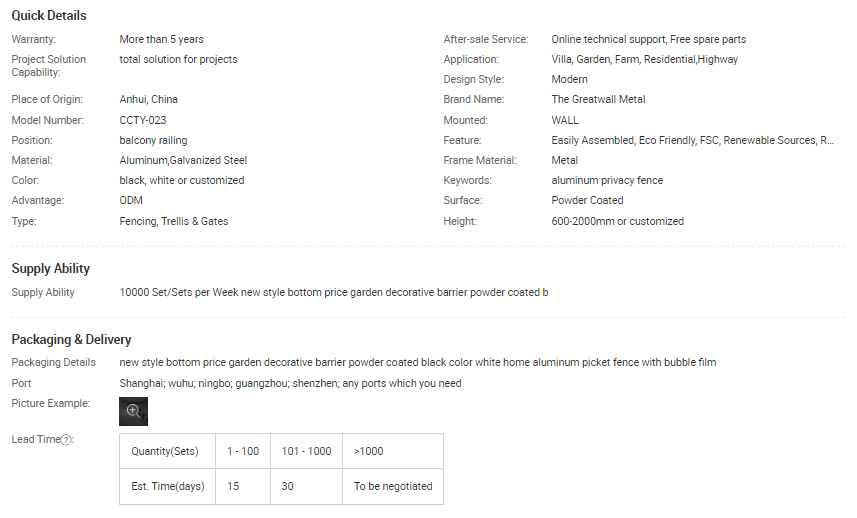Click the Powder Coated surface value
857x518 pixels.
(x=587, y=201)
